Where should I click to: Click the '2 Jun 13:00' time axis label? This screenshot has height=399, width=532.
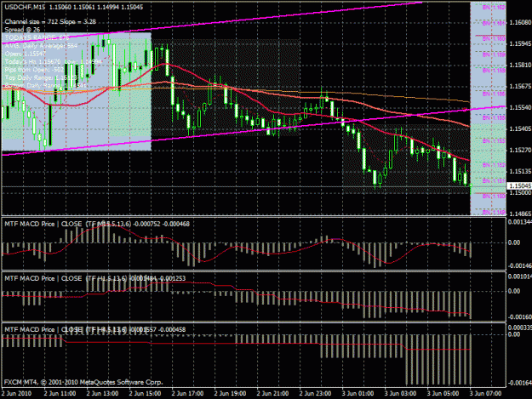102,394
